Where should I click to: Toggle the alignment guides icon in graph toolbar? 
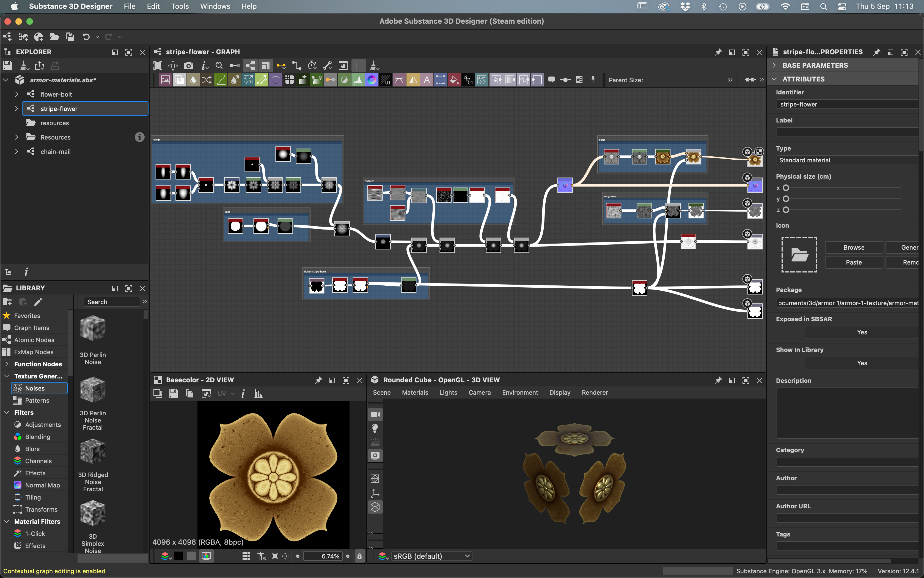tap(359, 66)
